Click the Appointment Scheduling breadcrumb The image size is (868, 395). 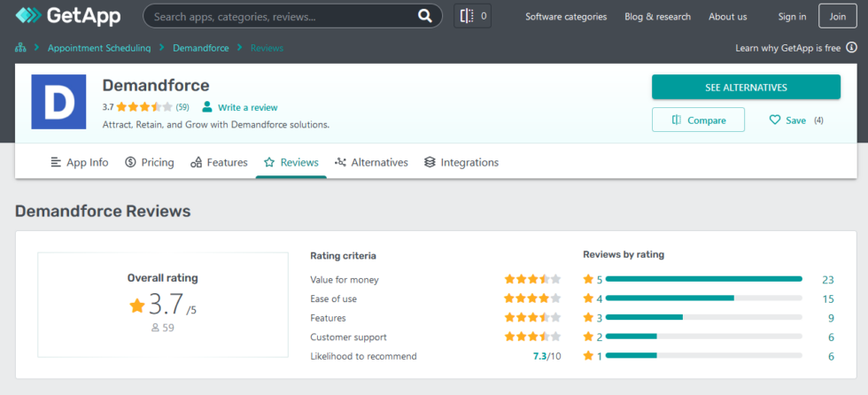pos(99,48)
